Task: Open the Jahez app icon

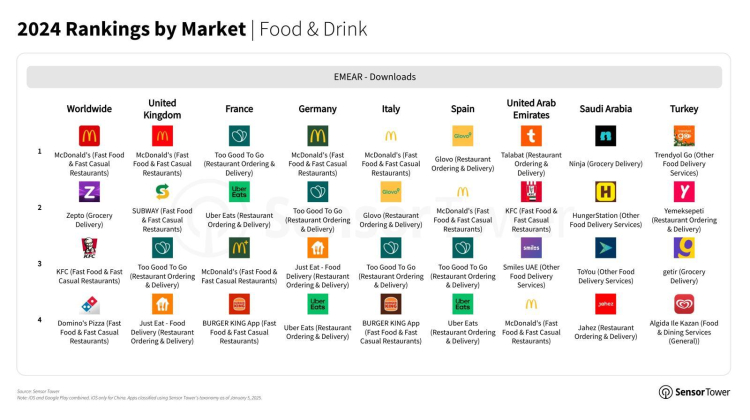Action: point(606,304)
